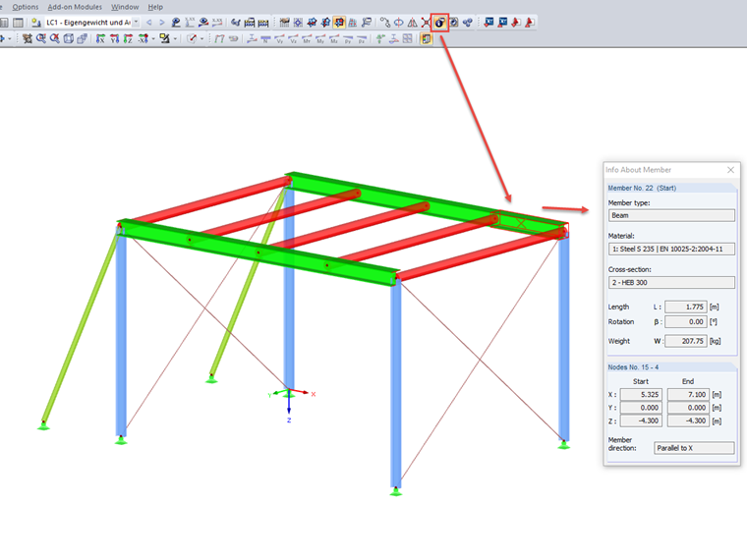Click the view in Y direction icon

tap(114, 39)
